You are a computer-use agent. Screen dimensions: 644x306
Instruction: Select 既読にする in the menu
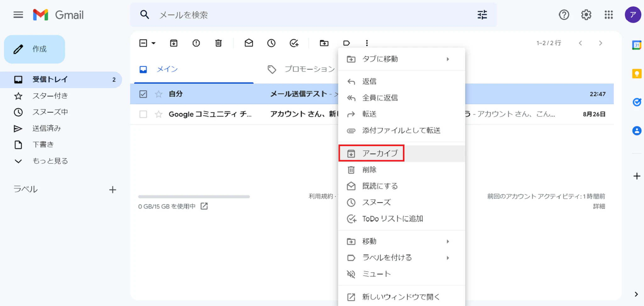(x=380, y=186)
